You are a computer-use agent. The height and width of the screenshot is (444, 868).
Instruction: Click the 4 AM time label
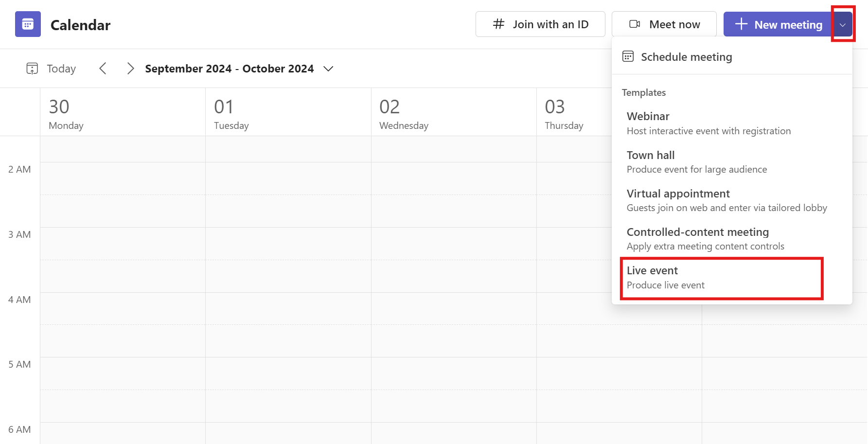(19, 300)
